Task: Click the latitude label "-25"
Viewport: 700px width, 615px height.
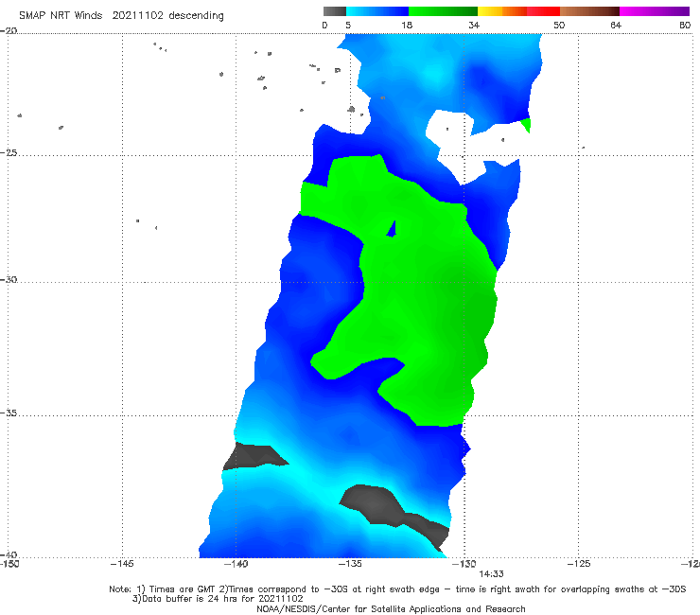Action: pos(9,152)
